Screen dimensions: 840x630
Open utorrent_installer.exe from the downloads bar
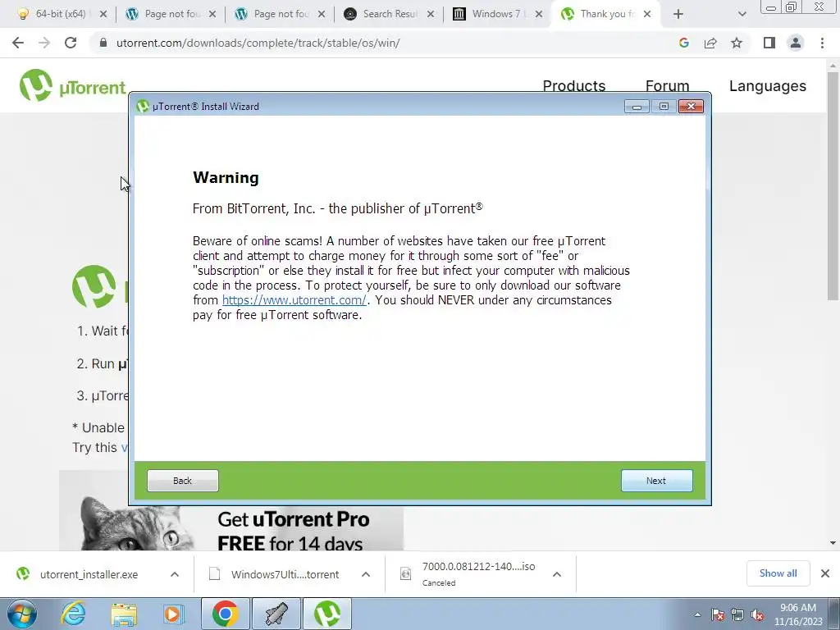coord(89,574)
